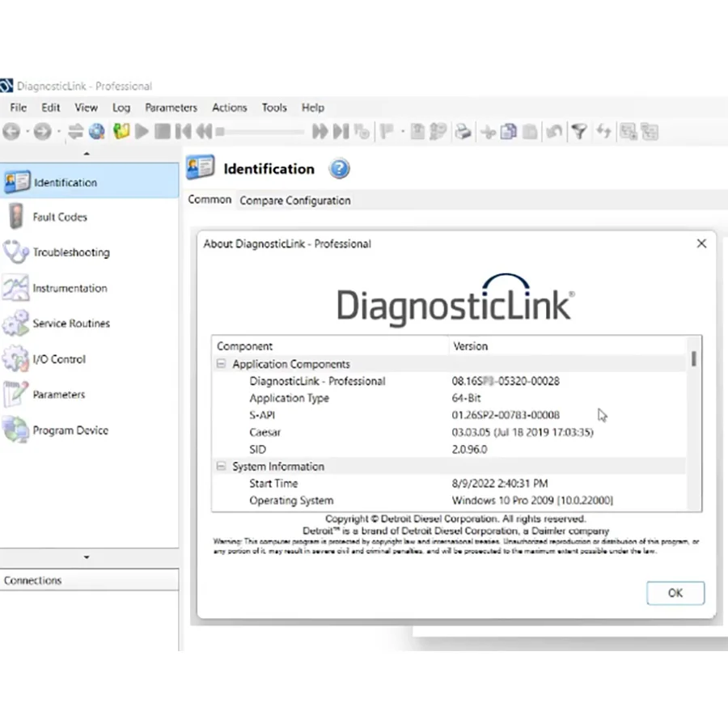The height and width of the screenshot is (728, 728).
Task: Open the Help menu
Action: pos(313,108)
